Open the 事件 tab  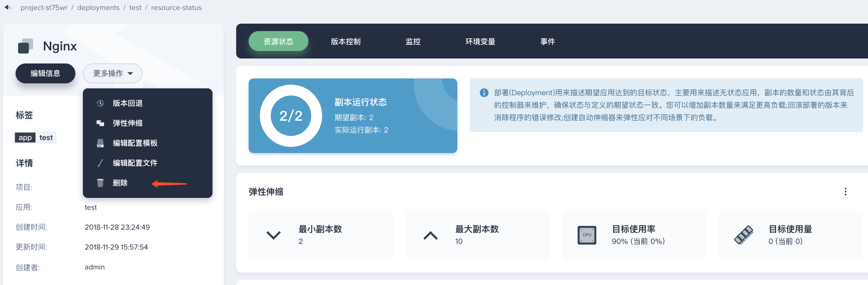tap(547, 41)
